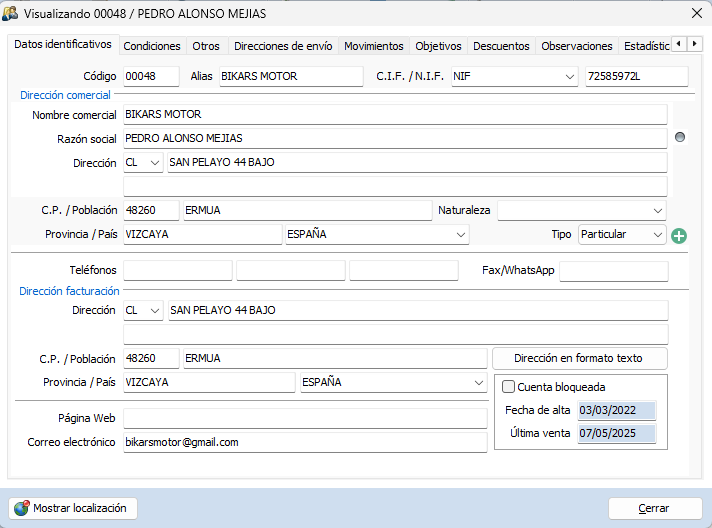This screenshot has height=528, width=712.
Task: Switch to the Condiciones tab
Action: pyautogui.click(x=152, y=46)
